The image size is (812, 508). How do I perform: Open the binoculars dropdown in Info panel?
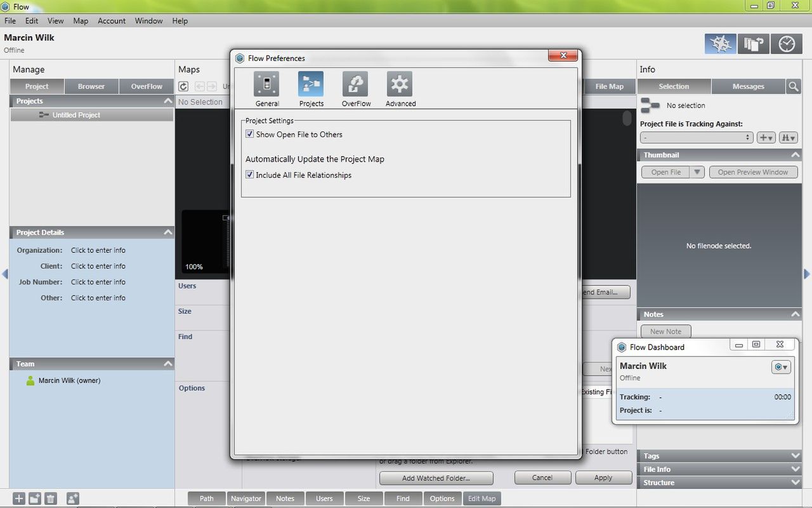point(788,137)
